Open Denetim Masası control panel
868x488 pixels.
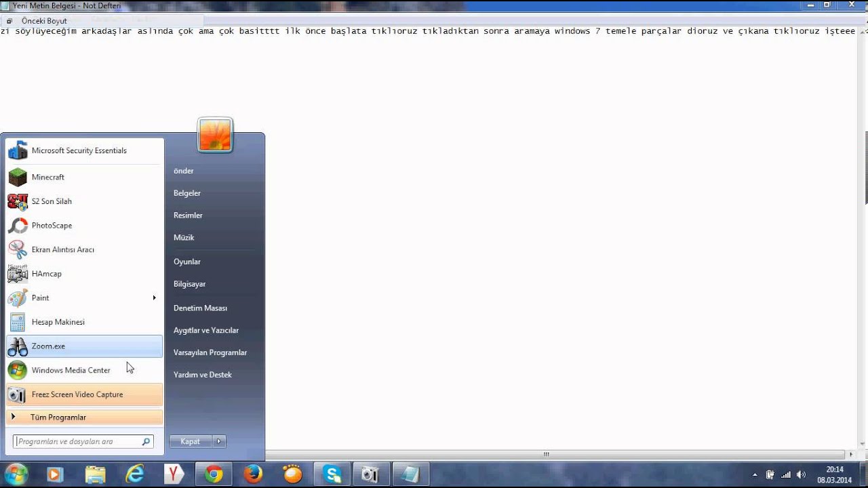click(x=200, y=308)
